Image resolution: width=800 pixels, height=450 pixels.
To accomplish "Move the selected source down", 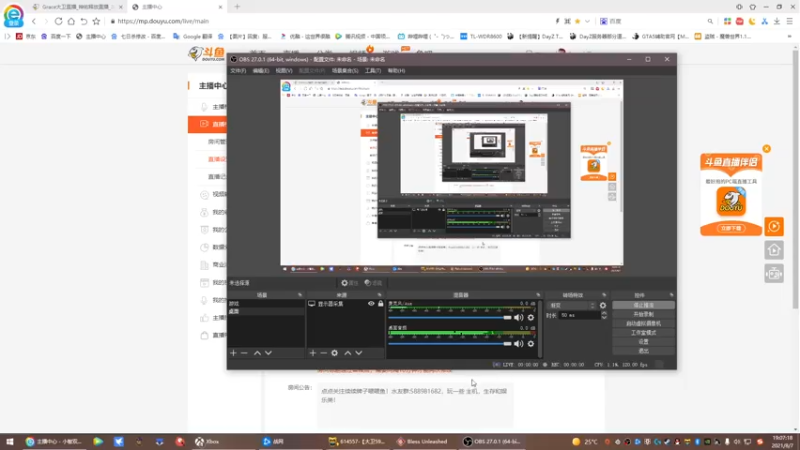I will click(x=359, y=353).
